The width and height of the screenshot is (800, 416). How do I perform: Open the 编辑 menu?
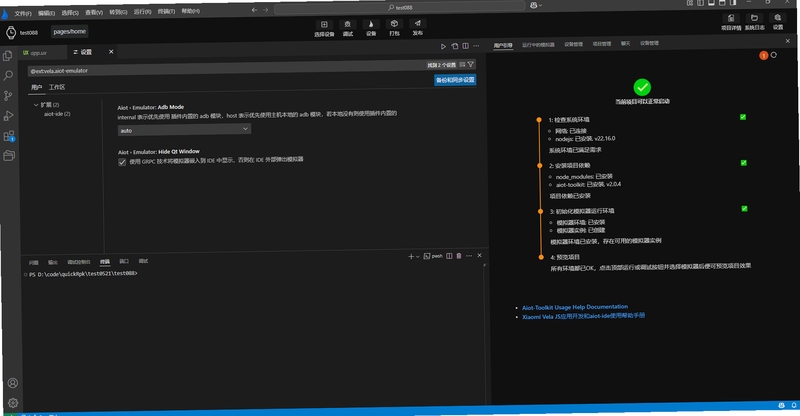pos(46,13)
